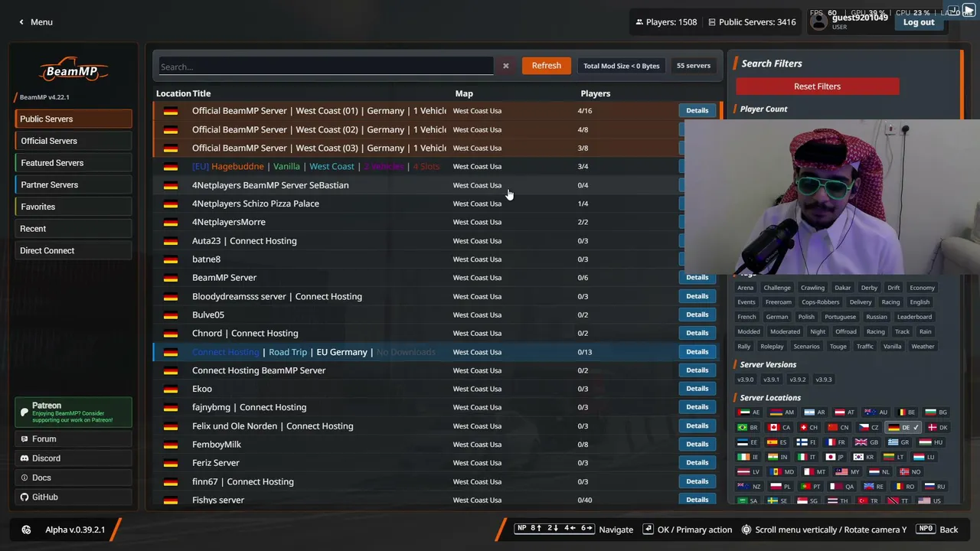
Task: Toggle the CA location filter
Action: pyautogui.click(x=780, y=427)
